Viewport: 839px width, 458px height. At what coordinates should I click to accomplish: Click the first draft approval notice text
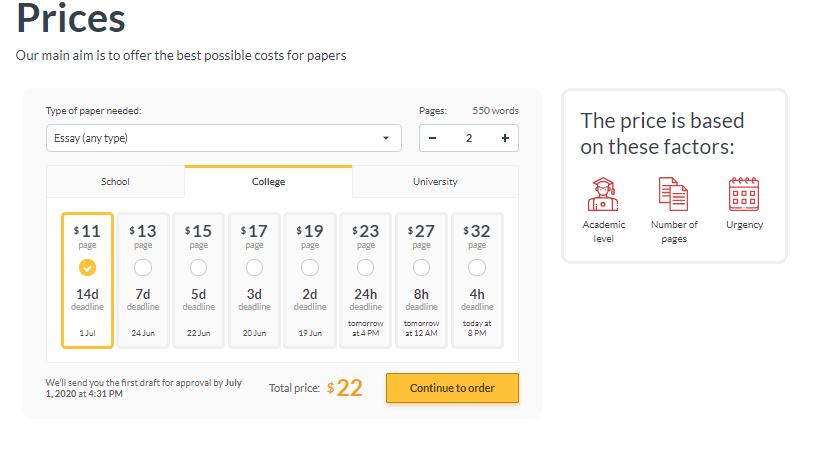coord(143,388)
